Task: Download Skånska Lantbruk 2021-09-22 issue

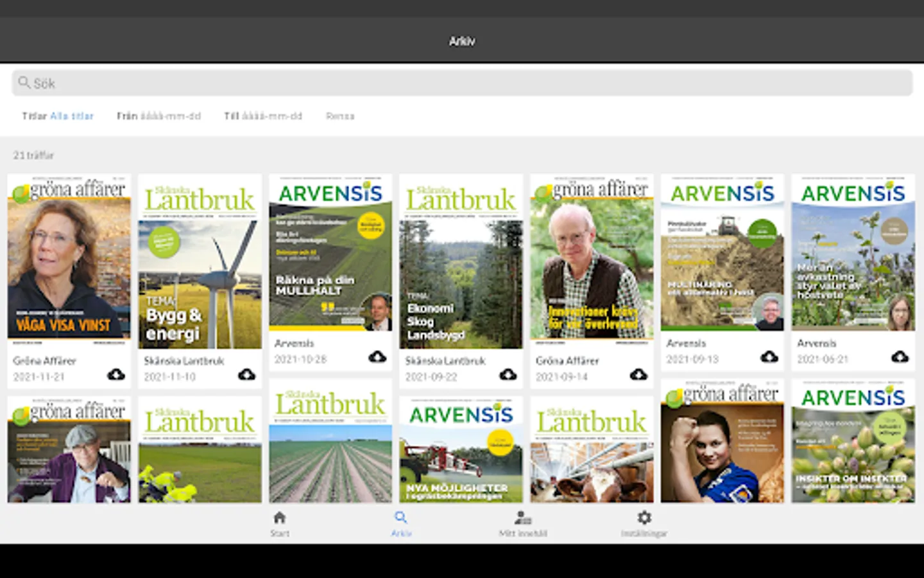Action: (x=508, y=374)
